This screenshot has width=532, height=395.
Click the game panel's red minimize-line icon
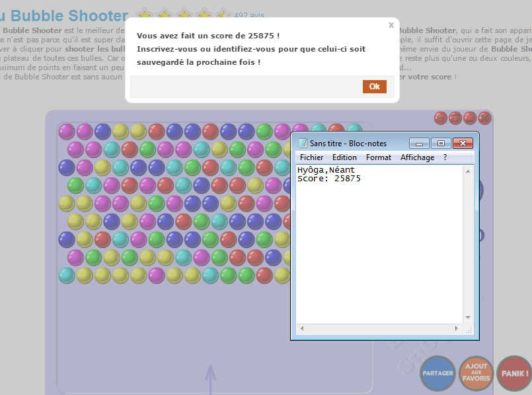tap(470, 118)
